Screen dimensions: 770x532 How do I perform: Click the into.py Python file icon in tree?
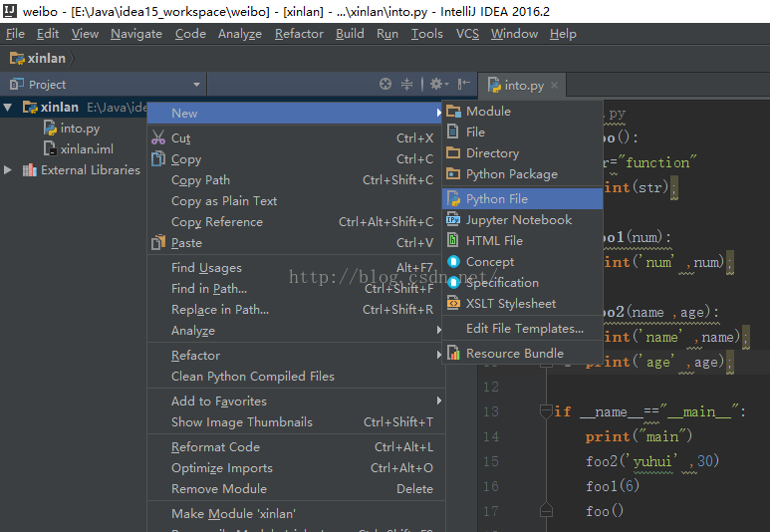point(50,128)
